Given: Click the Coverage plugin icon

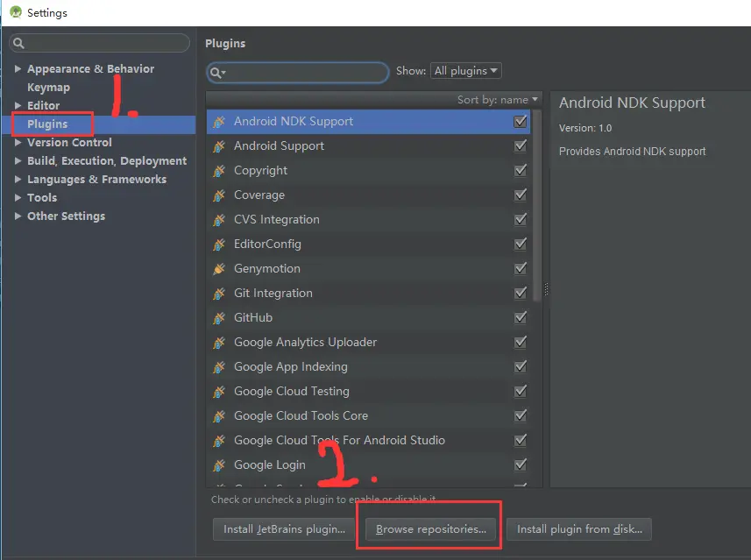Looking at the screenshot, I should tap(219, 195).
